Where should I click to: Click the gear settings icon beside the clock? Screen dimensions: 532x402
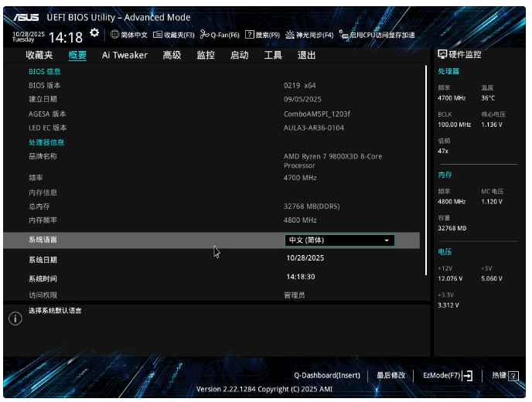[x=94, y=33]
